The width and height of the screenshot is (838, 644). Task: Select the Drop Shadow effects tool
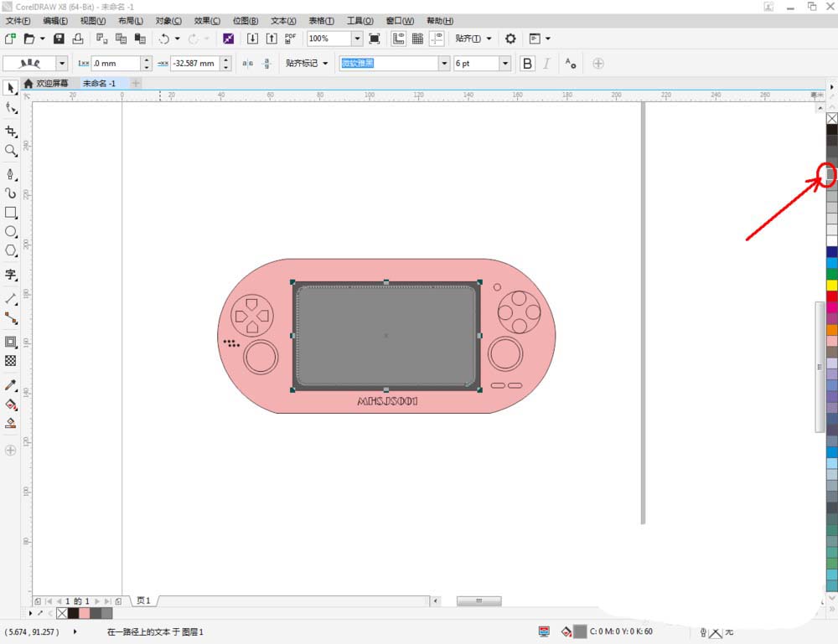click(x=11, y=342)
